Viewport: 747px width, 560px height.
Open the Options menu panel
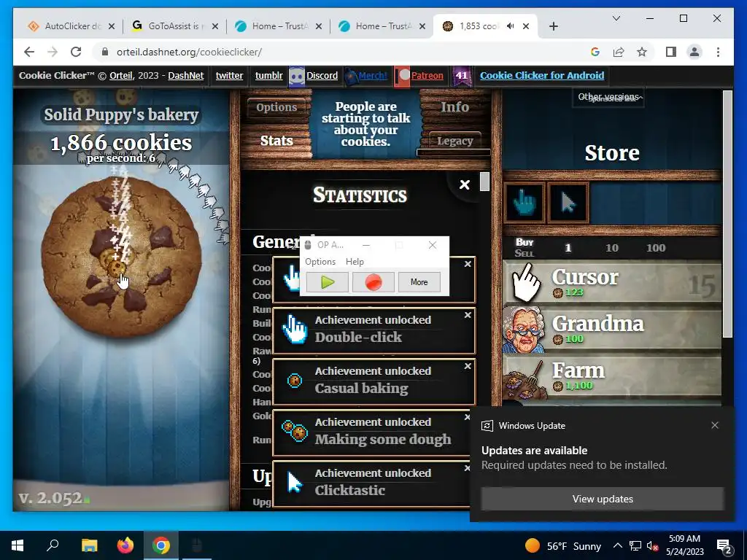tap(276, 108)
